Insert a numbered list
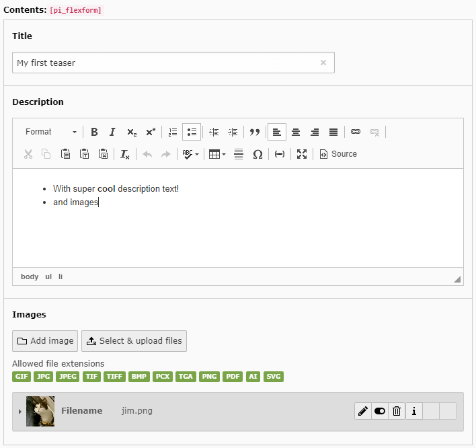476x448 pixels. click(x=173, y=132)
